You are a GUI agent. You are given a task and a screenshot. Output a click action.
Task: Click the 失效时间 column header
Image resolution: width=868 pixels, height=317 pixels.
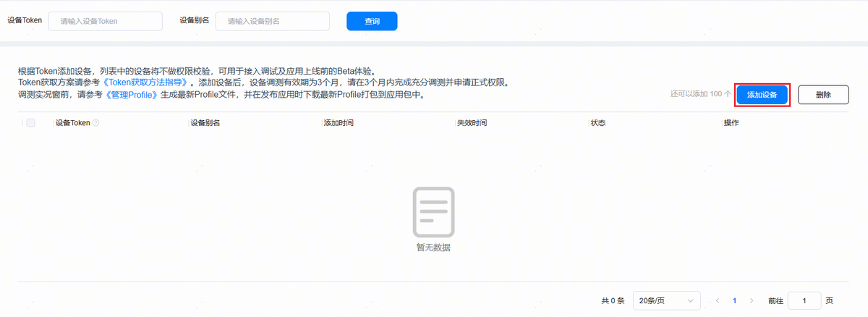(472, 123)
